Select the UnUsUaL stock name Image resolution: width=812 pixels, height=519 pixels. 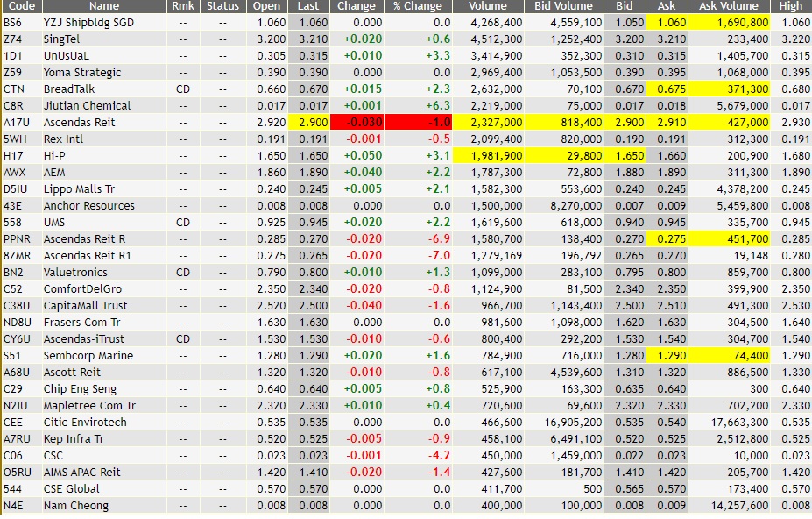click(67, 56)
